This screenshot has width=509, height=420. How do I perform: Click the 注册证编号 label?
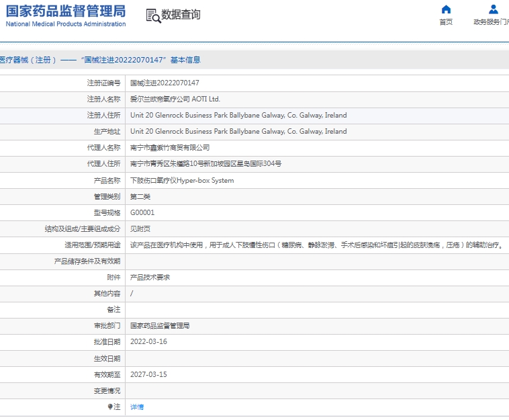[103, 83]
